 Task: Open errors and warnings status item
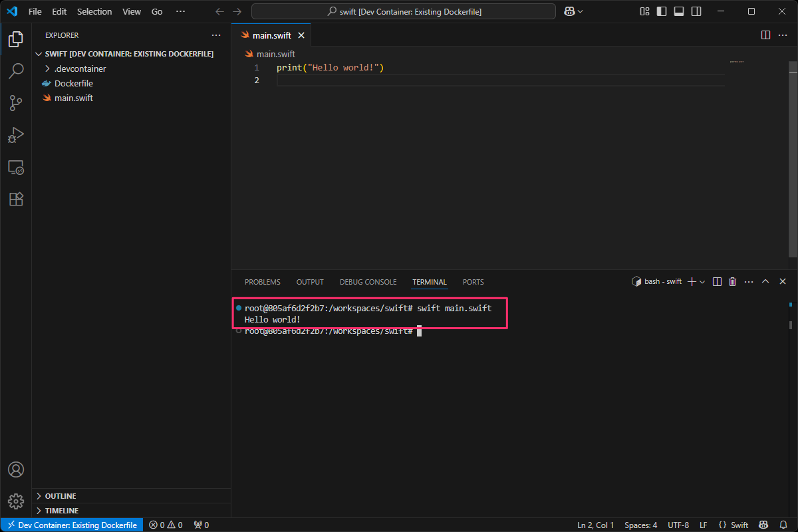pos(166,525)
